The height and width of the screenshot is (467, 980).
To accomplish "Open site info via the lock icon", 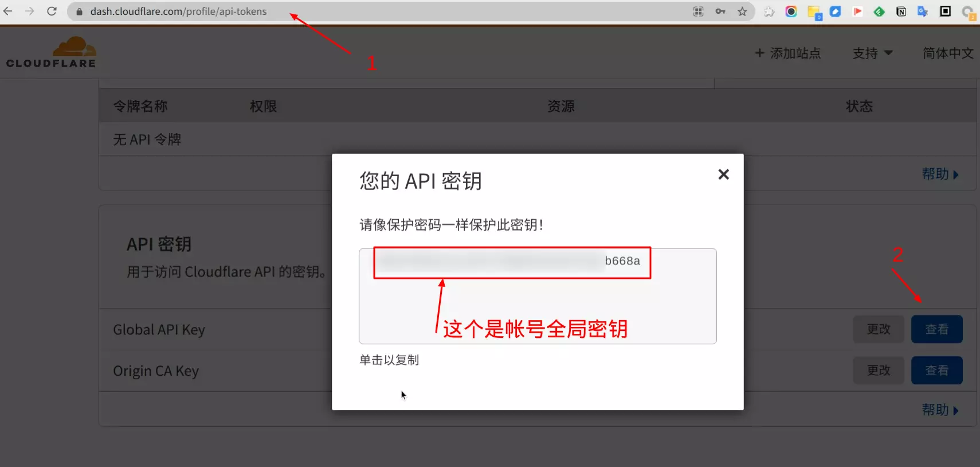I will click(x=80, y=11).
